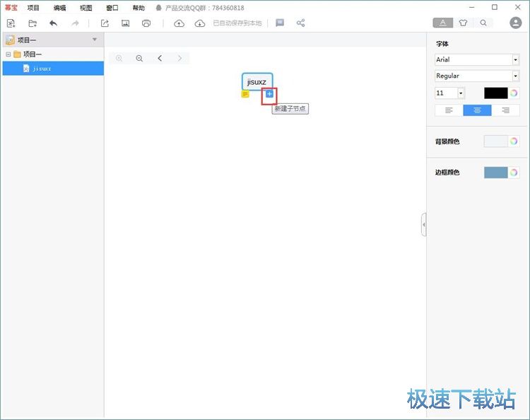Click the cloud download icon
530x420 pixels.
click(200, 23)
